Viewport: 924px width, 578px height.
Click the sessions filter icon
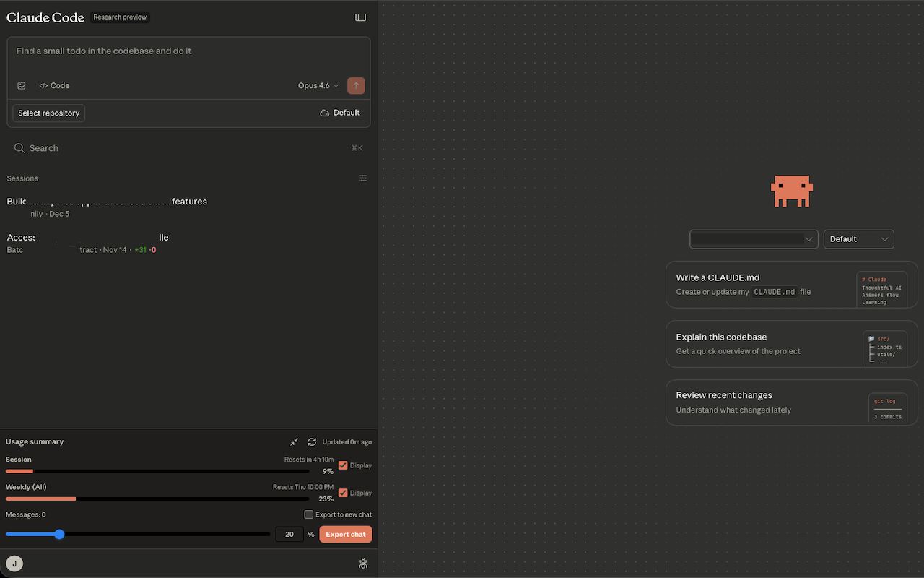coord(363,178)
